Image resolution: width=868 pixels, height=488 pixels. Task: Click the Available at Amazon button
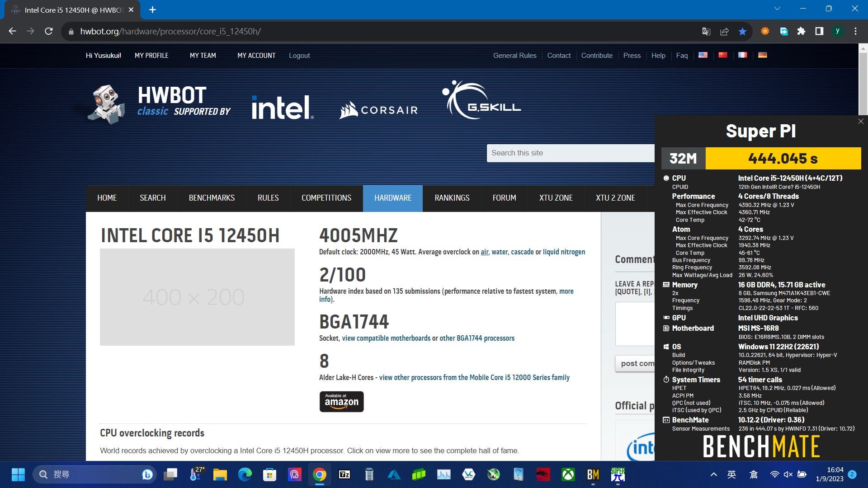[341, 401]
